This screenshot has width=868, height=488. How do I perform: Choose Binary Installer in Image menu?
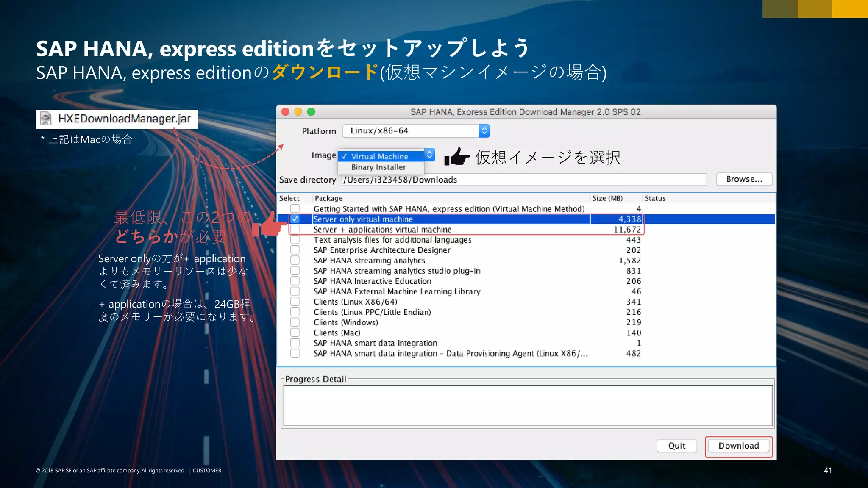(x=380, y=167)
